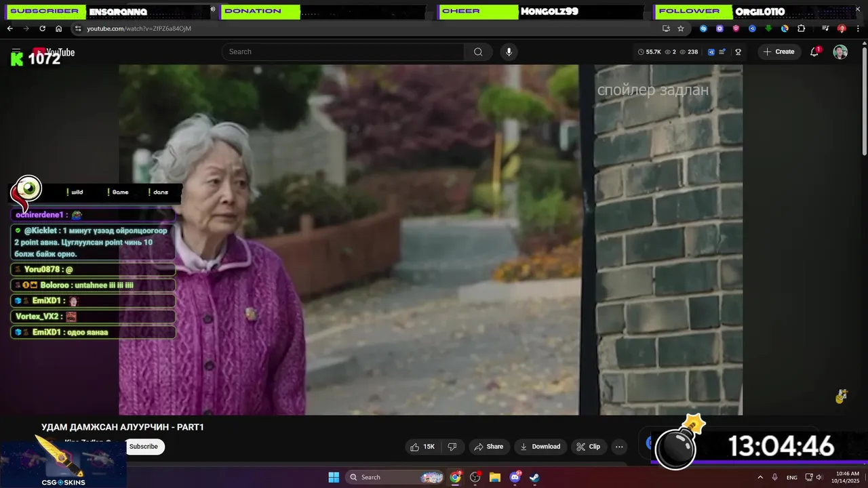Show hidden system tray icons
Viewport: 868px width, 488px height.
(x=760, y=477)
